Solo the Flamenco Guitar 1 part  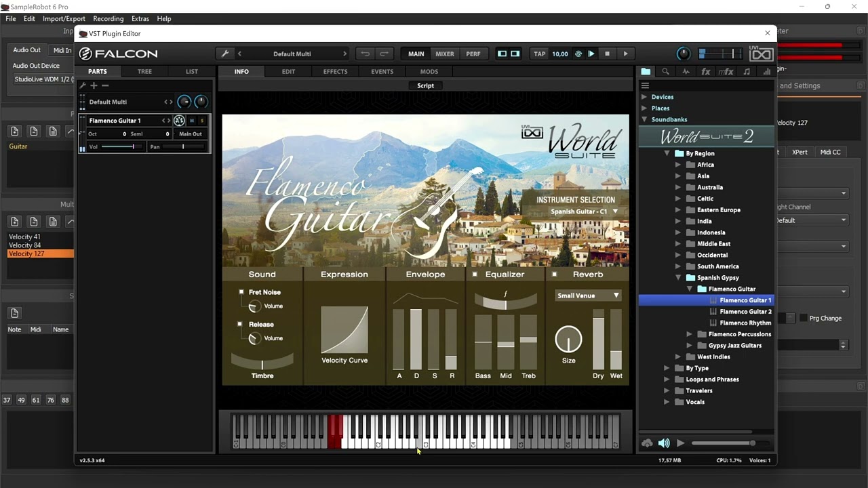tap(201, 121)
